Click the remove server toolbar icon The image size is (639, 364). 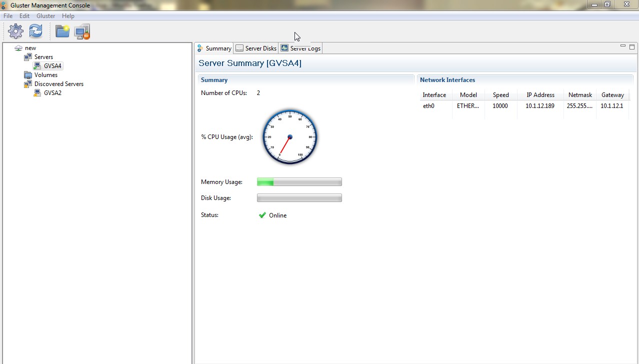82,31
